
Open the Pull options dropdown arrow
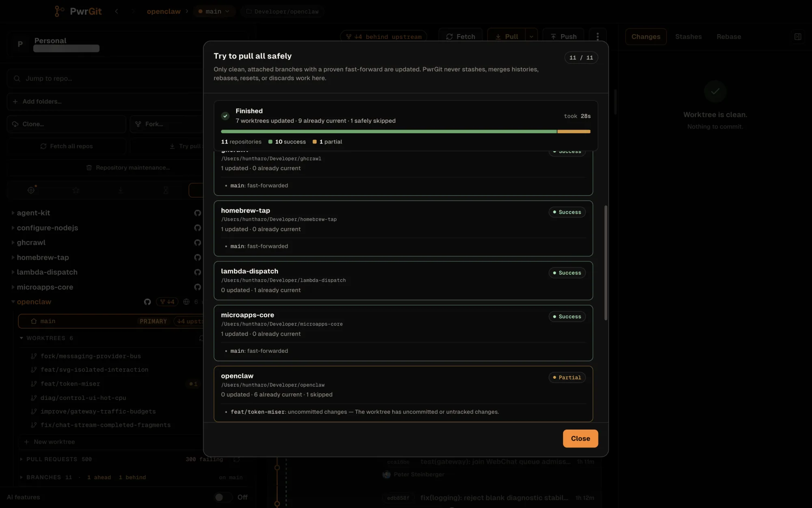coord(531,37)
